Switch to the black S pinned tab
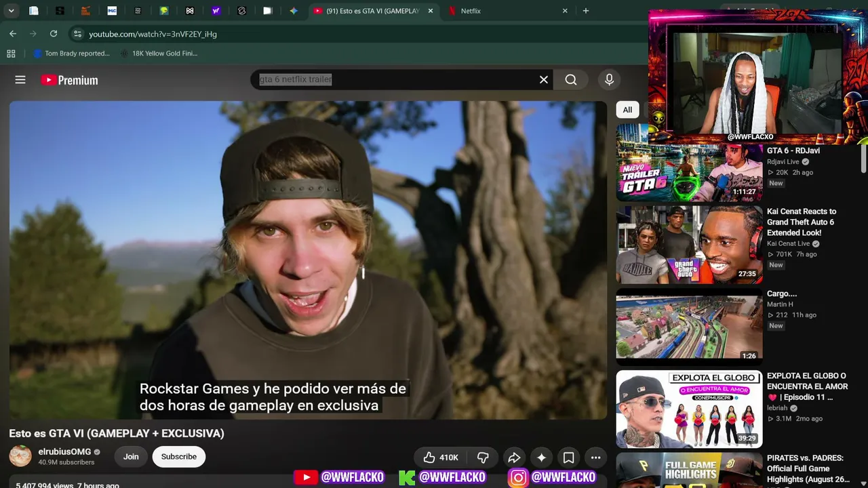This screenshot has height=488, width=868. tap(60, 11)
